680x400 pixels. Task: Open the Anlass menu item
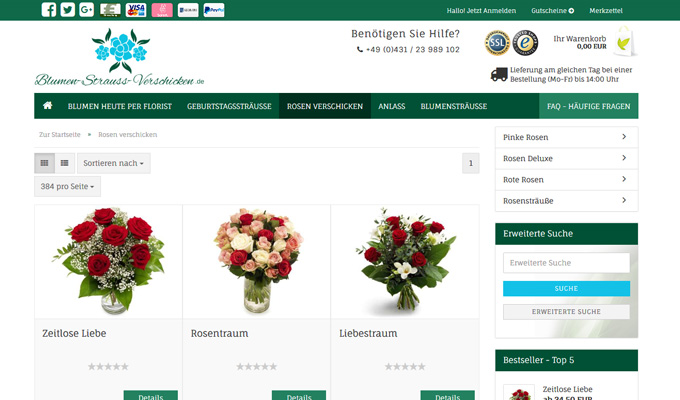click(x=392, y=106)
